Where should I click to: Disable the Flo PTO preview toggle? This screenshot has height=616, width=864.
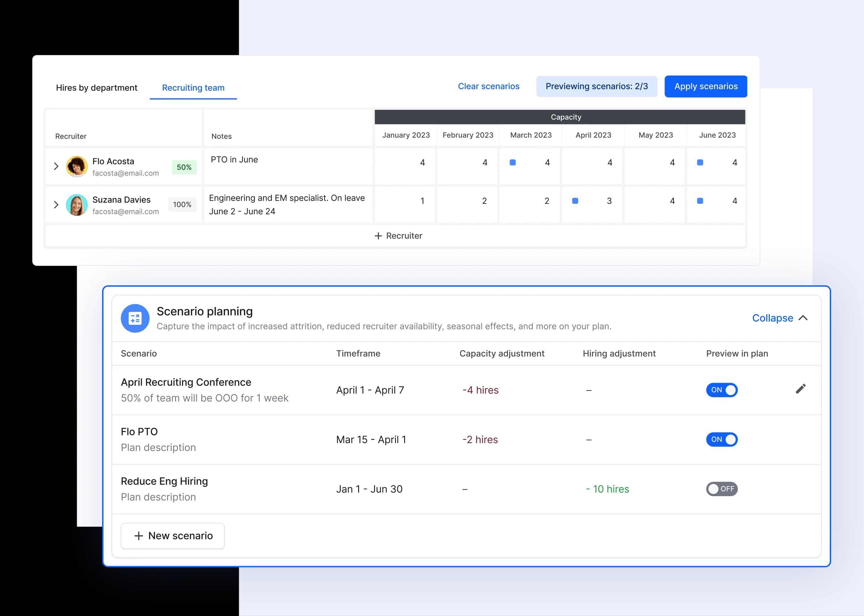coord(721,439)
